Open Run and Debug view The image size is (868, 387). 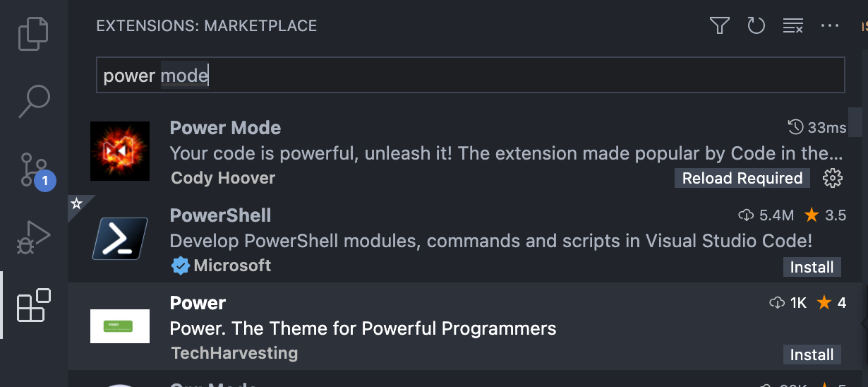[33, 238]
